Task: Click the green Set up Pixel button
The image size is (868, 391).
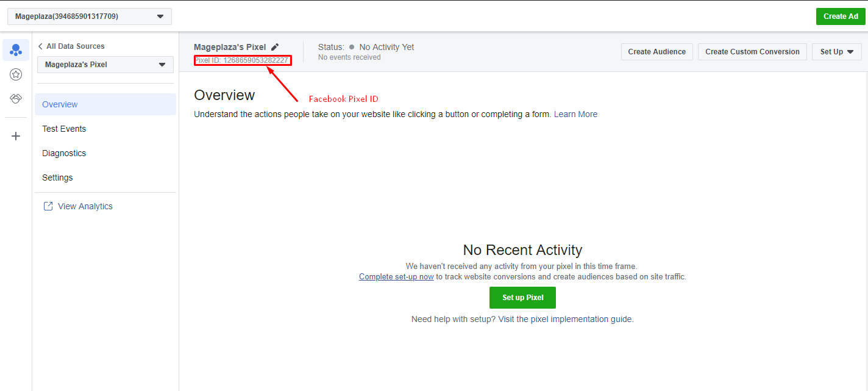Action: point(522,298)
